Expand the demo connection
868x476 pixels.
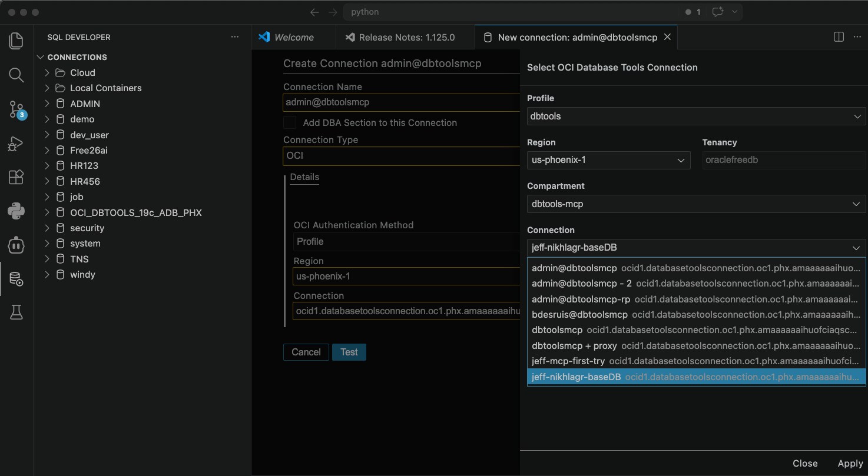point(47,119)
